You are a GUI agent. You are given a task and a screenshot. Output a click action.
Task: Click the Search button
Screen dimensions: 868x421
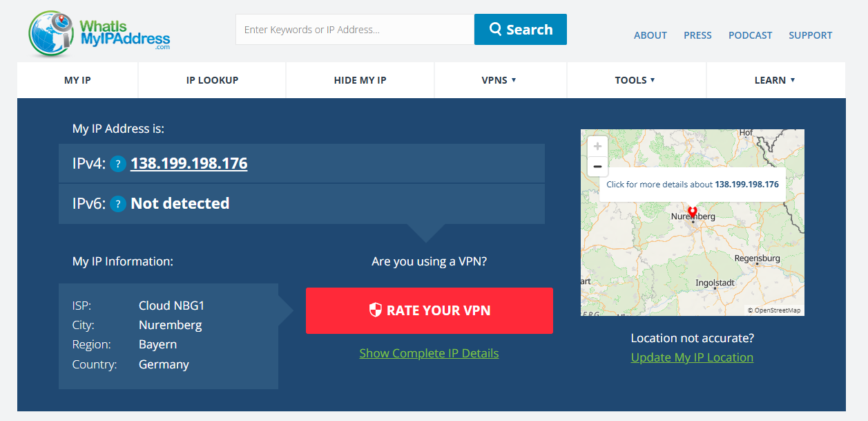pyautogui.click(x=521, y=29)
